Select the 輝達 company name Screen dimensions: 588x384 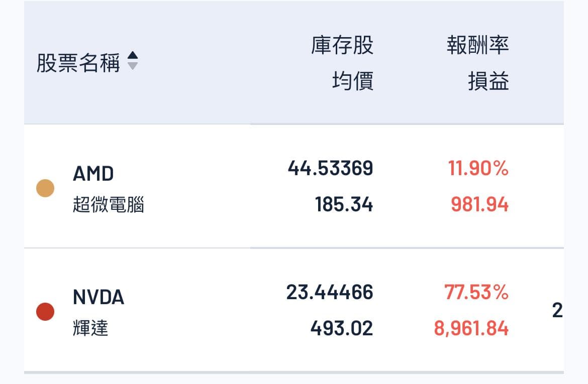coord(90,329)
